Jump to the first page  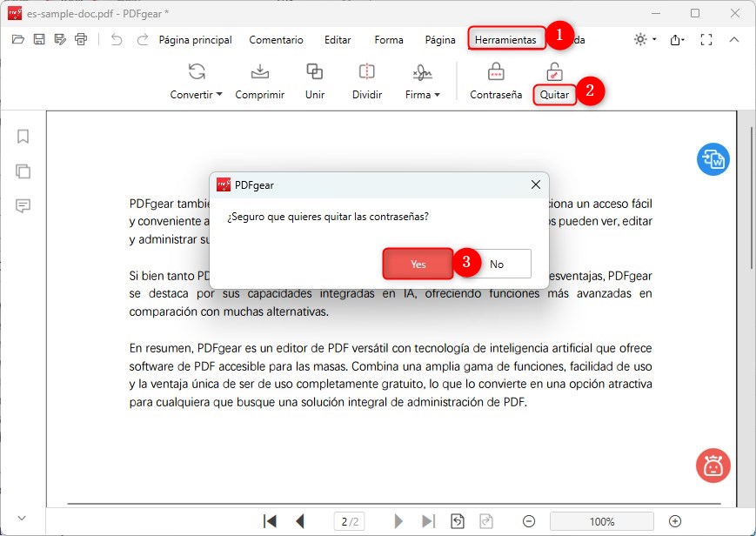point(270,521)
